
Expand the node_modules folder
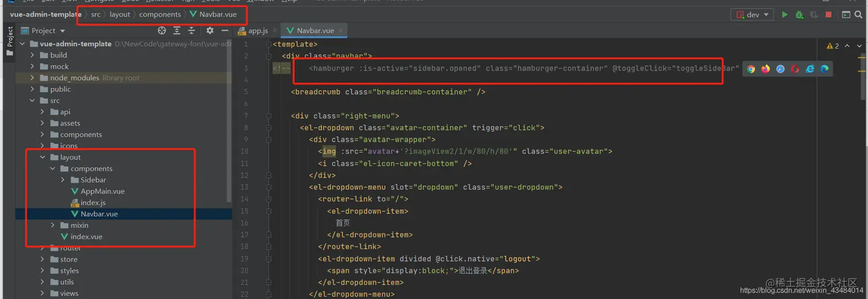coord(33,77)
